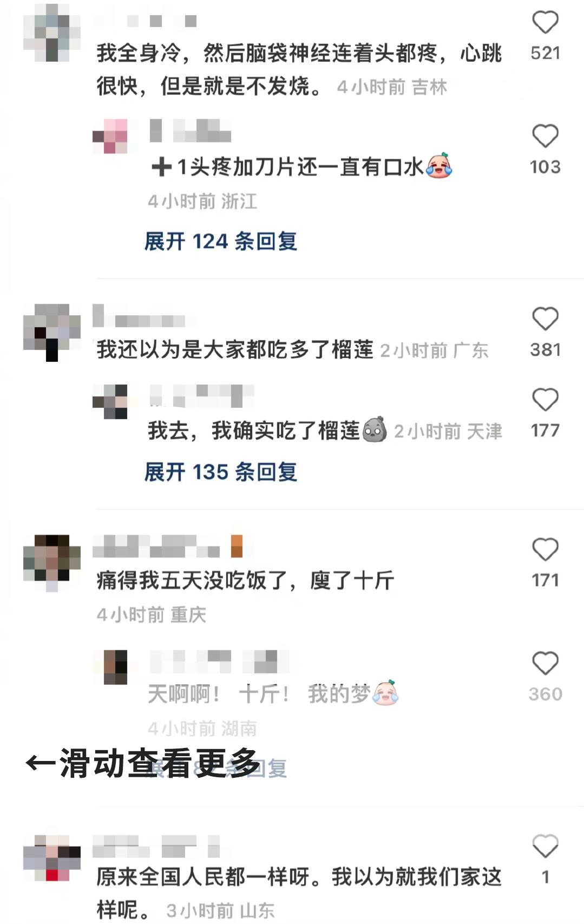The width and height of the screenshot is (584, 924).
Task: Open the Zhejiang replier's avatar
Action: click(110, 136)
